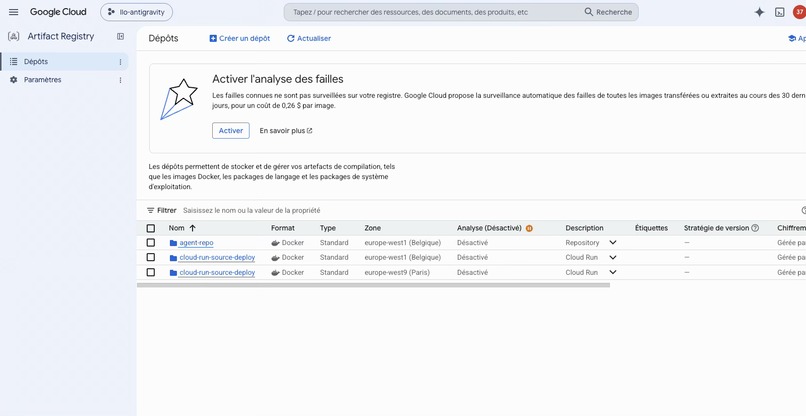Click the Repository description text
The image size is (806, 416).
point(582,243)
